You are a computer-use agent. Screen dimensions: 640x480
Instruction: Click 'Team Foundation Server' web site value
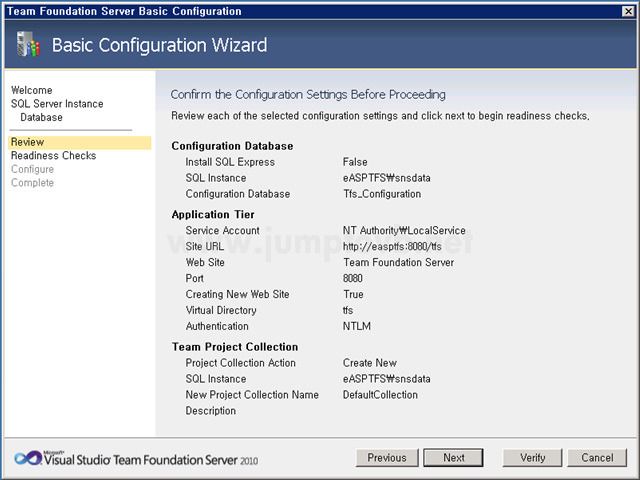pos(398,262)
